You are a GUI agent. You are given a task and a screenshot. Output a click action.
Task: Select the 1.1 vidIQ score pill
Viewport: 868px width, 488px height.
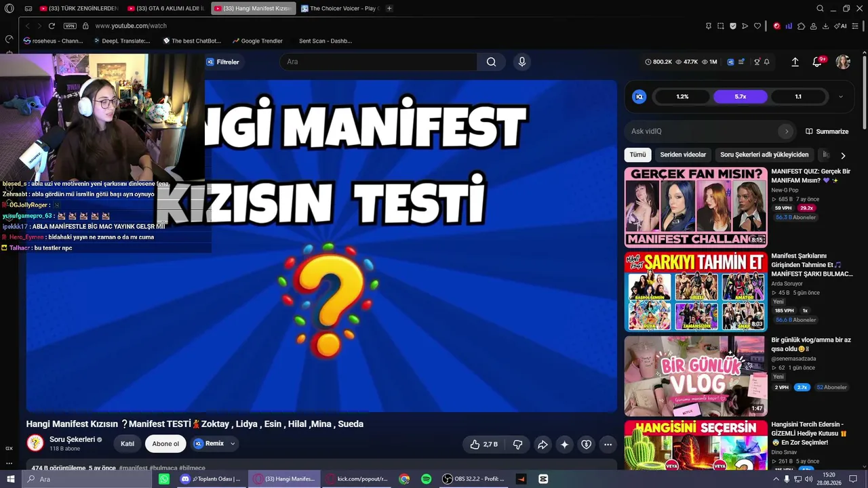coord(798,97)
